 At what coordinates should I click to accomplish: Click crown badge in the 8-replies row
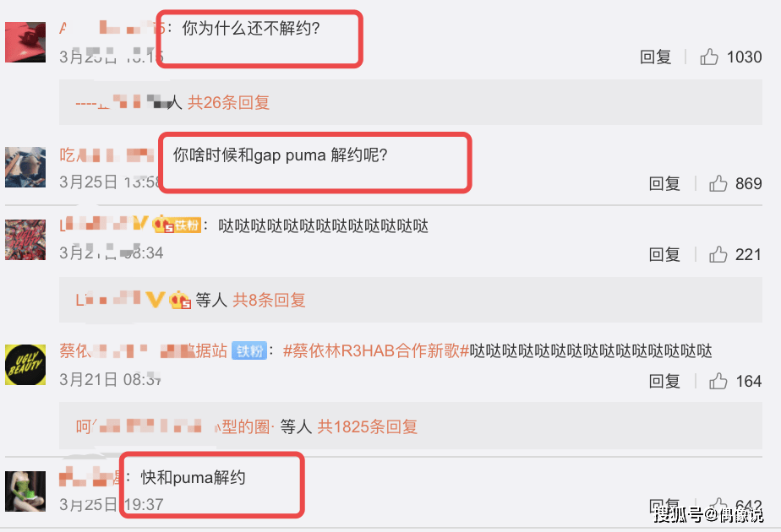[180, 300]
